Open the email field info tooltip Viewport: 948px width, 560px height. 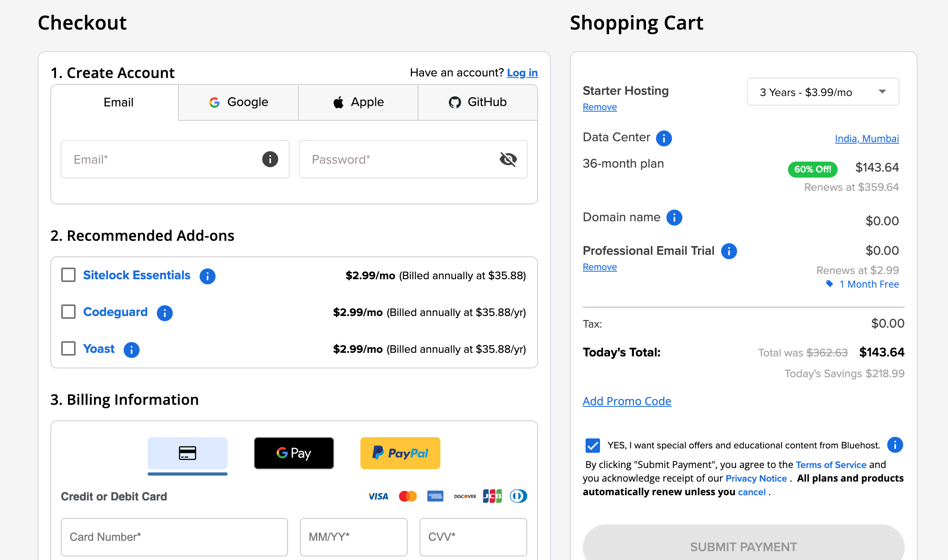point(270,159)
